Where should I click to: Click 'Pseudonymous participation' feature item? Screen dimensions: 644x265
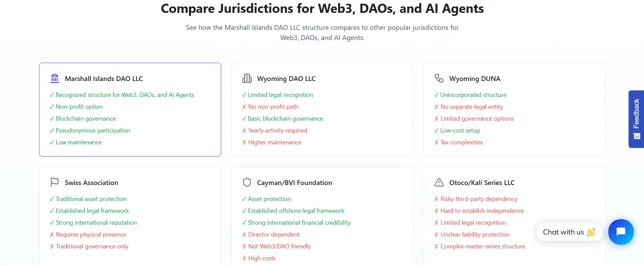(93, 130)
